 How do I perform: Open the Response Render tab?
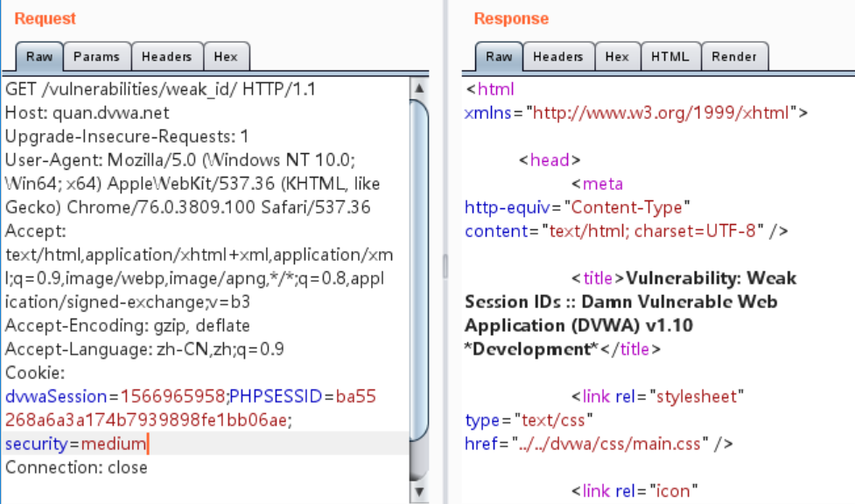pyautogui.click(x=734, y=57)
